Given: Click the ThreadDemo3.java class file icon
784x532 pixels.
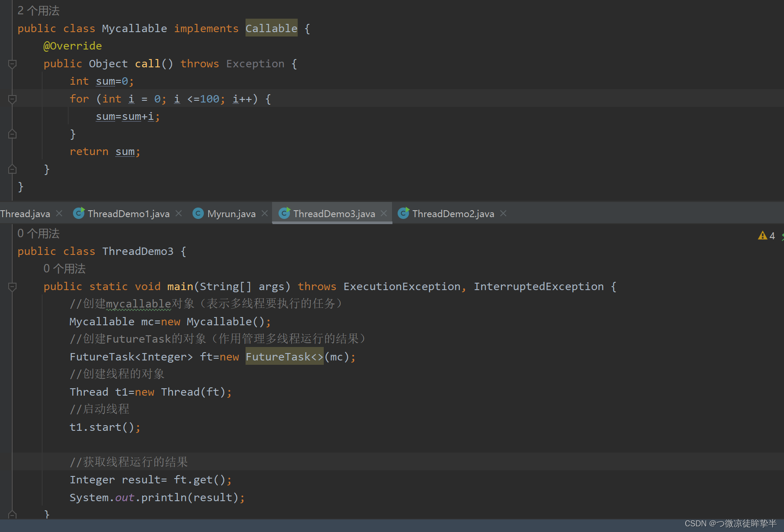Looking at the screenshot, I should (284, 213).
